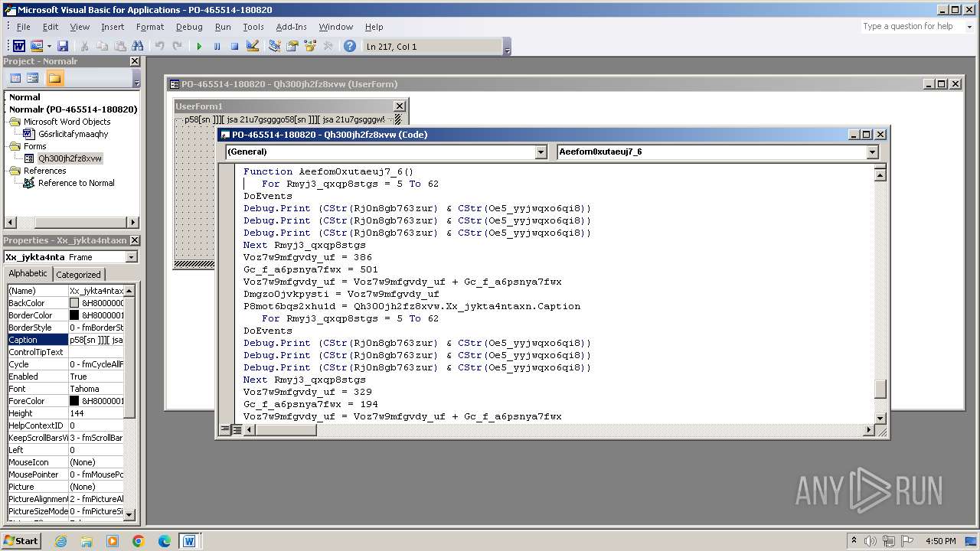Close the UserForm1 design form

pyautogui.click(x=399, y=106)
